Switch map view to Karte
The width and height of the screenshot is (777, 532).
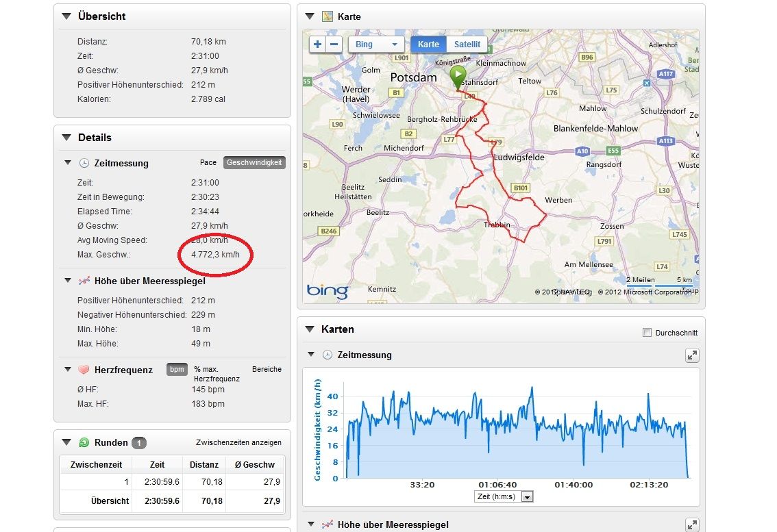428,45
